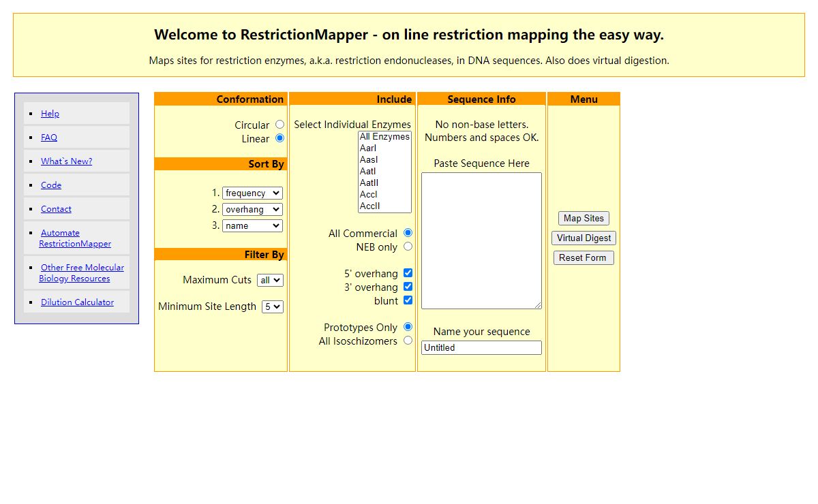Select the Prototypes Only radio button

tap(408, 327)
